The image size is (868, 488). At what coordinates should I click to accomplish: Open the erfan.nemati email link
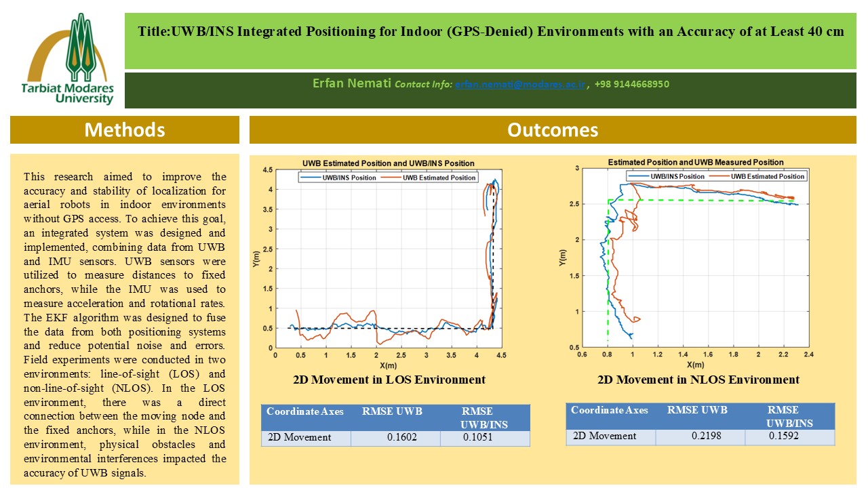pyautogui.click(x=519, y=85)
